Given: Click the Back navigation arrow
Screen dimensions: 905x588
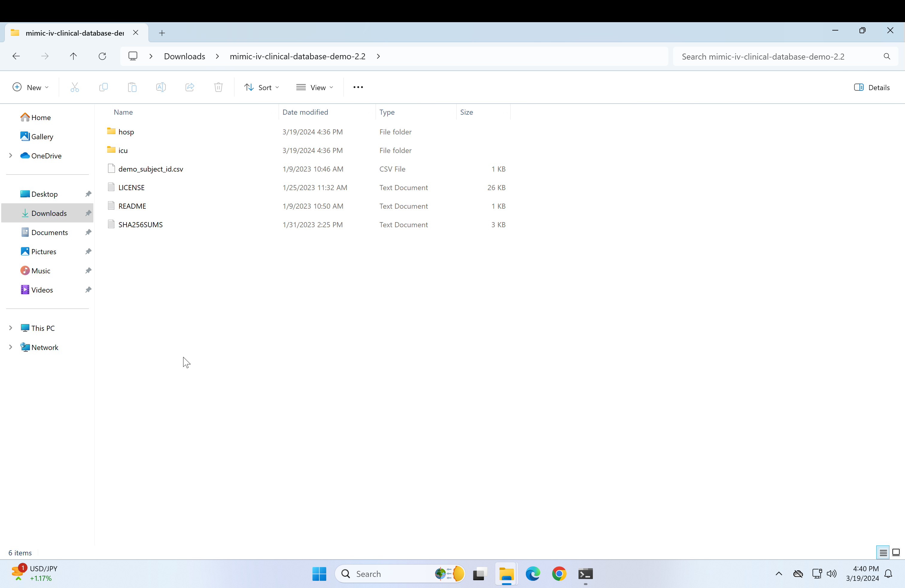Looking at the screenshot, I should tap(16, 56).
